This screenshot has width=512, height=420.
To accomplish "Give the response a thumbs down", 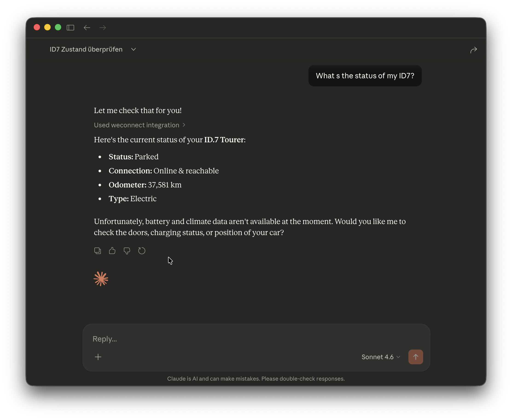I will point(127,251).
